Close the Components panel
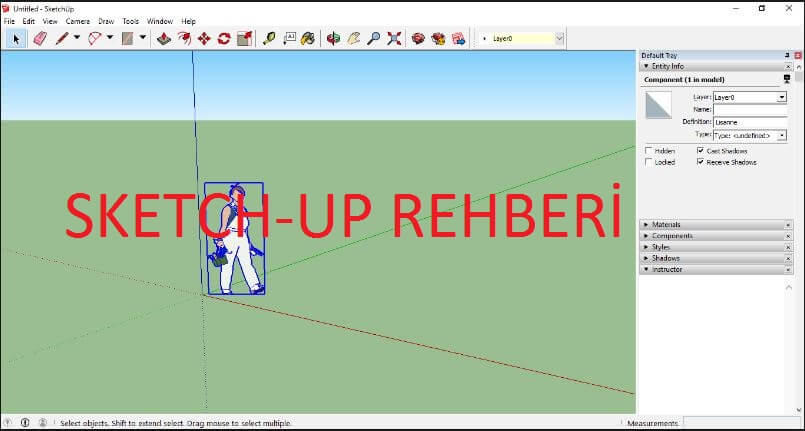The width and height of the screenshot is (805, 431). point(788,236)
